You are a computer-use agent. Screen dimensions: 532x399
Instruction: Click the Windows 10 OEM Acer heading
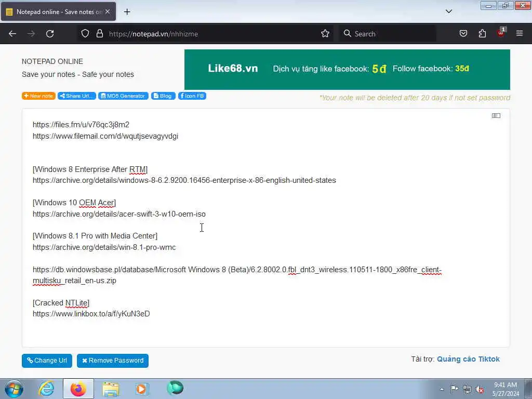(74, 203)
